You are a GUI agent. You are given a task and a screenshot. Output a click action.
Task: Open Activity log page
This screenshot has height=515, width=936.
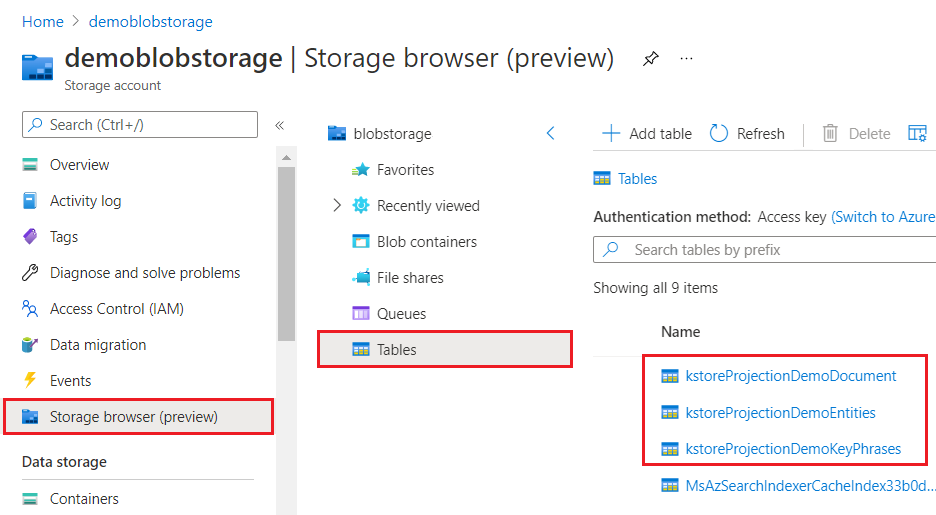click(85, 201)
